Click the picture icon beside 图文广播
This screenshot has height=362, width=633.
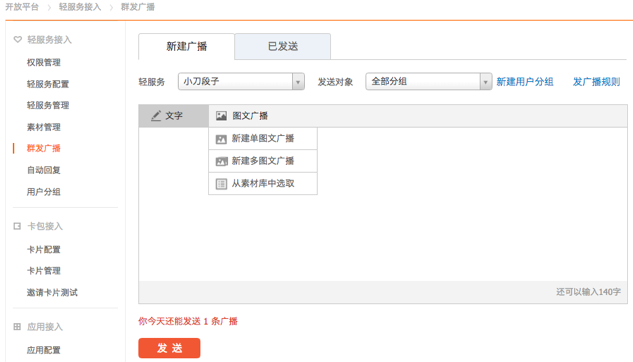click(x=221, y=116)
